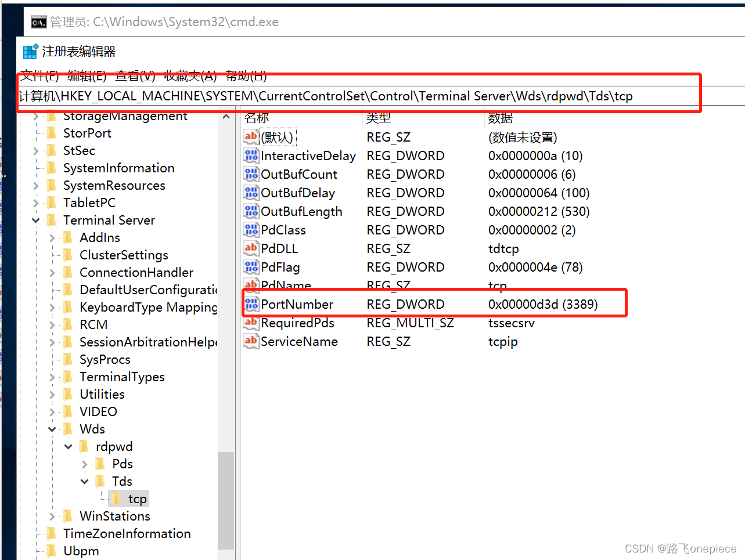Click the tcp folder icon
This screenshot has width=745, height=560.
pyautogui.click(x=117, y=498)
